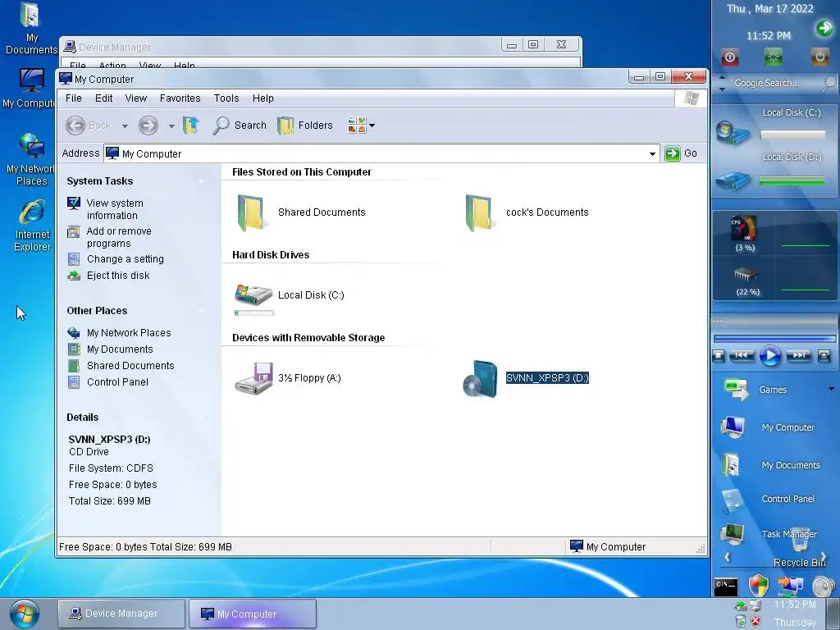This screenshot has width=840, height=630.
Task: Collapse the System Tasks section
Action: coord(202,181)
